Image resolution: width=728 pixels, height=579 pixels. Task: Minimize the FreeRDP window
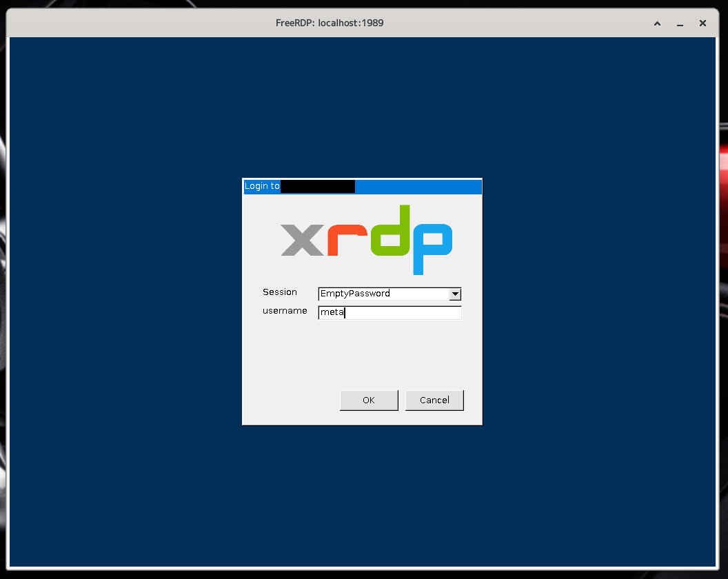click(680, 23)
